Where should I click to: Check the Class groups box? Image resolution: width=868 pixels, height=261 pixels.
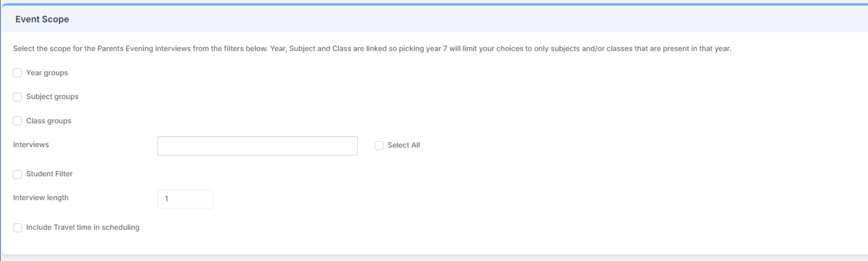point(18,121)
